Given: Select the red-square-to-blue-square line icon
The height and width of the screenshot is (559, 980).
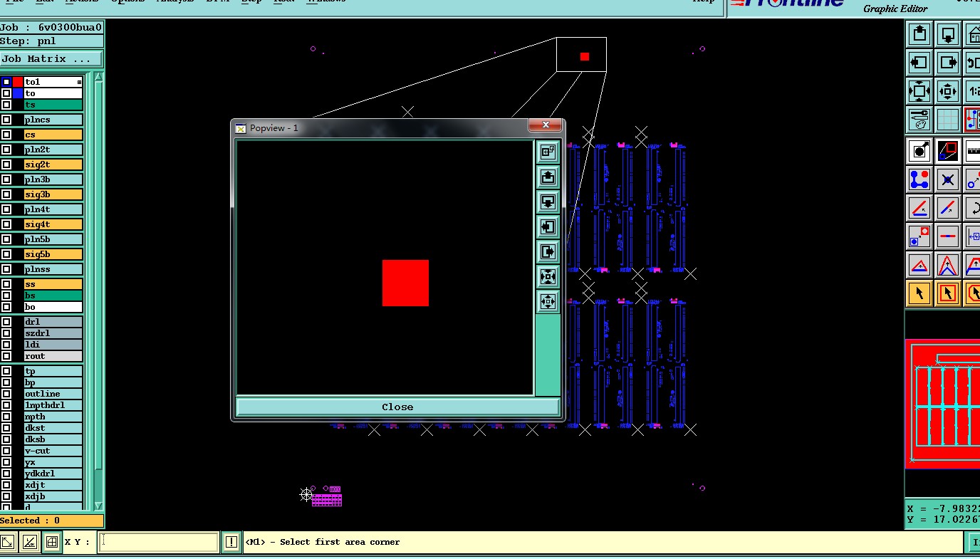Looking at the screenshot, I should pyautogui.click(x=947, y=151).
